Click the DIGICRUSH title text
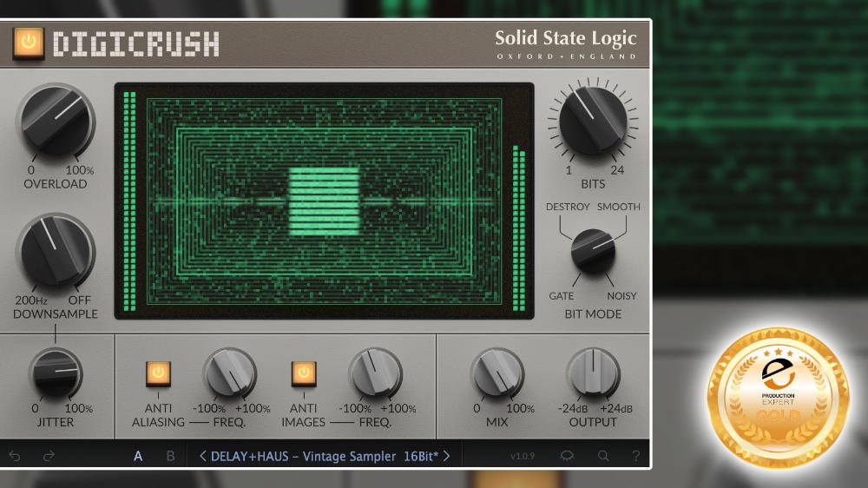The image size is (868, 488). point(136,43)
